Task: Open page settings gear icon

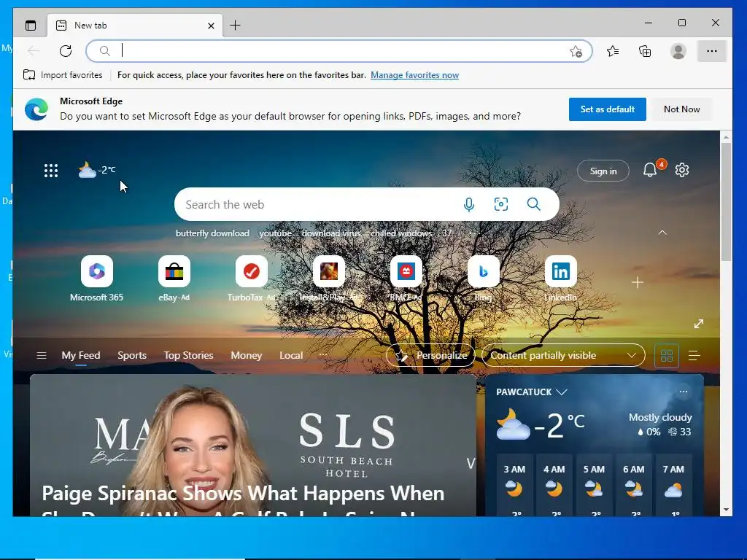Action: pyautogui.click(x=682, y=170)
